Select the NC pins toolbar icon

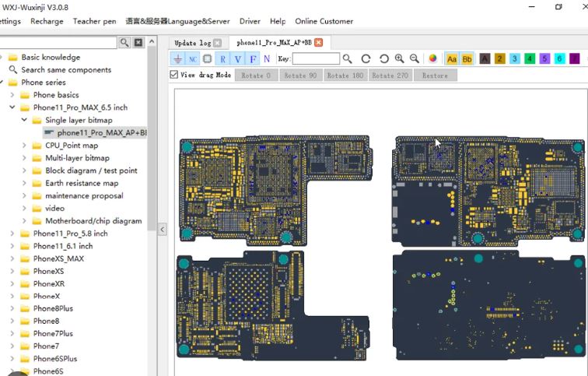(x=192, y=59)
